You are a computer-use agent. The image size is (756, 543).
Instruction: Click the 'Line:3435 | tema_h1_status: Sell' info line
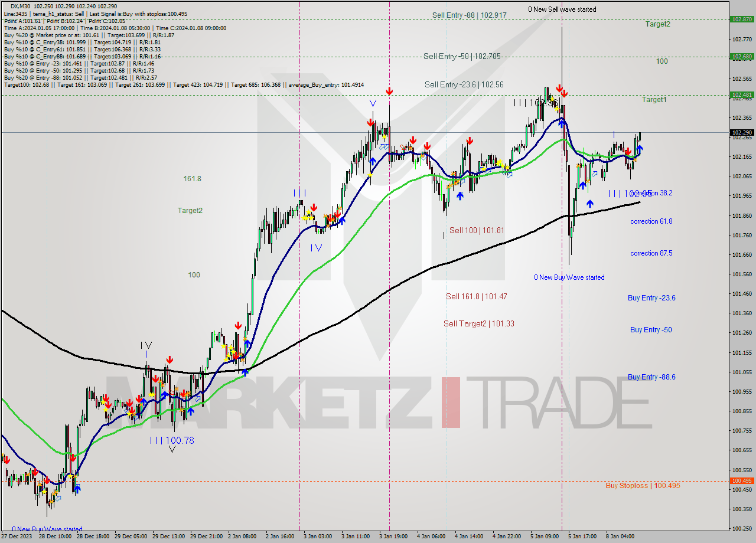point(96,14)
